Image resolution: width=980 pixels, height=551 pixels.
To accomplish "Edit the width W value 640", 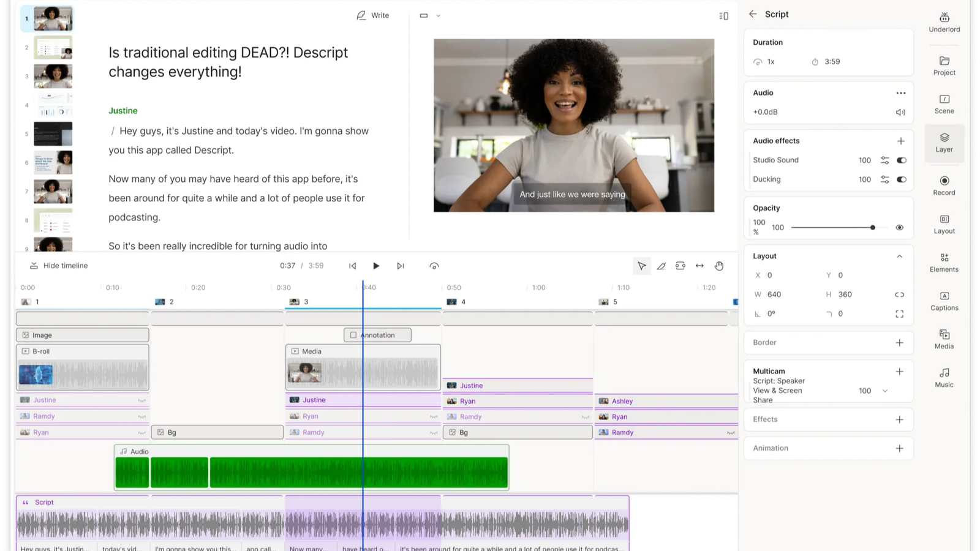I will [x=774, y=294].
